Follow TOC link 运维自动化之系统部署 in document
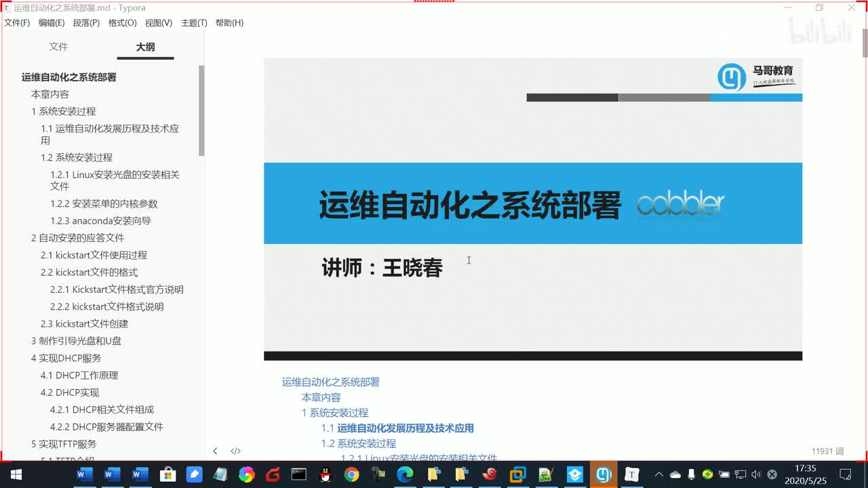868x488 pixels. (x=330, y=382)
